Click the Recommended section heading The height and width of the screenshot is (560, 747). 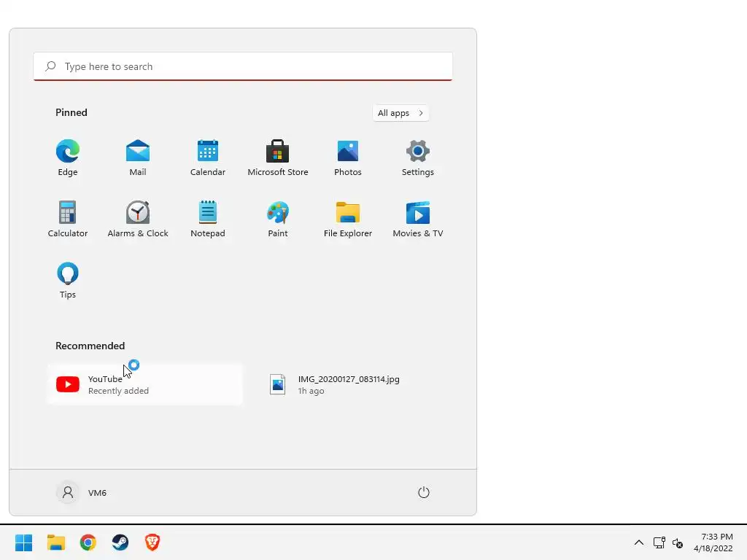90,346
